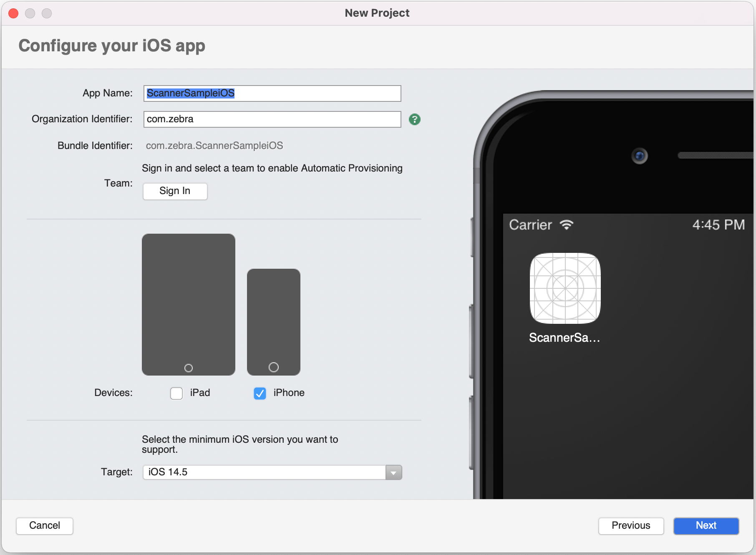Click Next to proceed
This screenshot has width=756, height=555.
(x=706, y=526)
